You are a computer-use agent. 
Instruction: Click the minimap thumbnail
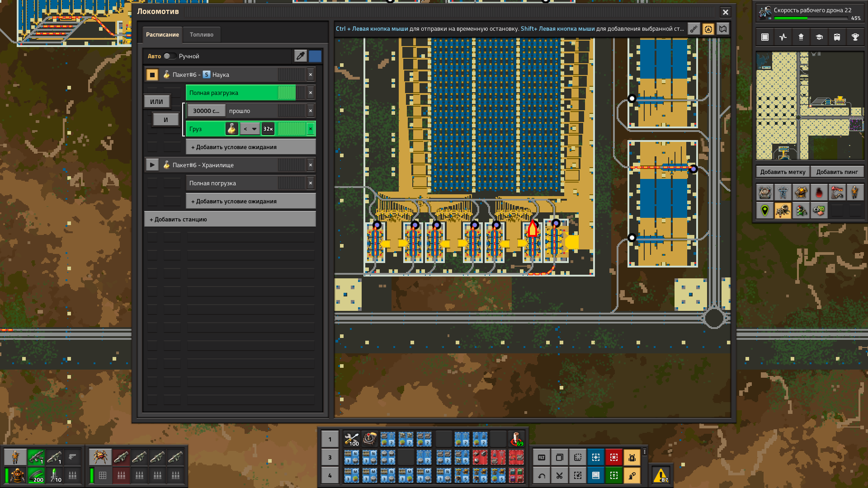(x=810, y=106)
